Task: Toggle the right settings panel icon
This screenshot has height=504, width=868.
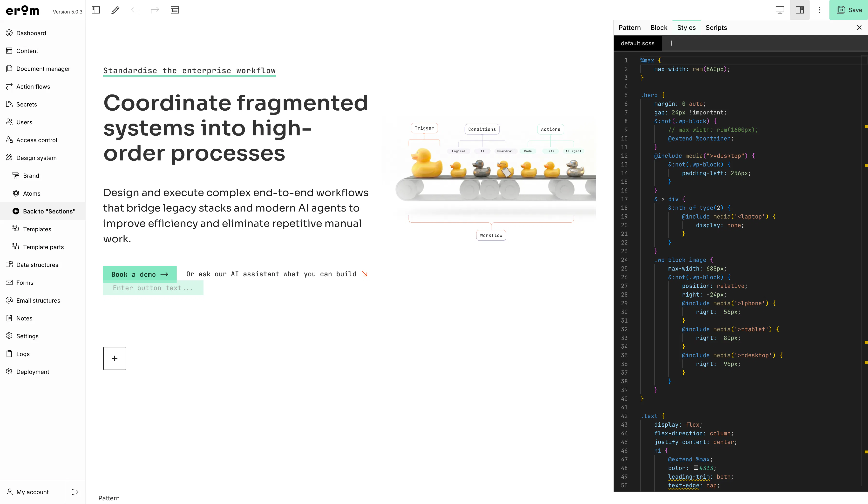Action: coord(800,10)
